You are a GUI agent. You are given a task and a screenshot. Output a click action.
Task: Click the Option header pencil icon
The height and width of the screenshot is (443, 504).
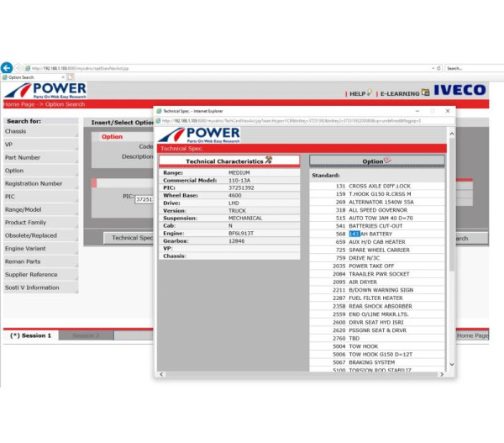pos(387,160)
